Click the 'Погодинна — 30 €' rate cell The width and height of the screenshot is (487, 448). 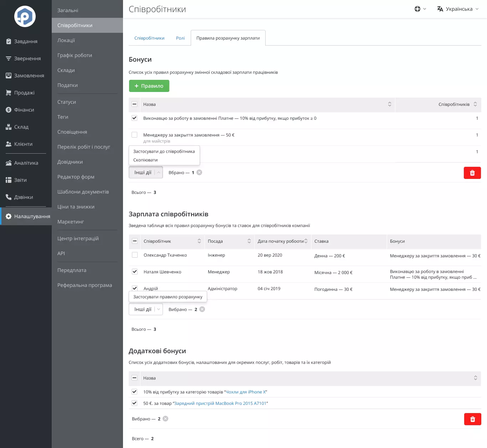click(333, 289)
